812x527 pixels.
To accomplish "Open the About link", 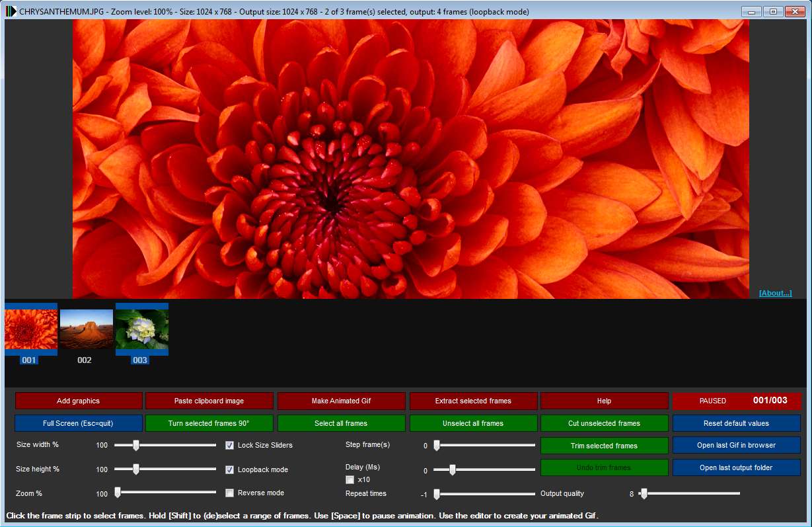I will 775,293.
